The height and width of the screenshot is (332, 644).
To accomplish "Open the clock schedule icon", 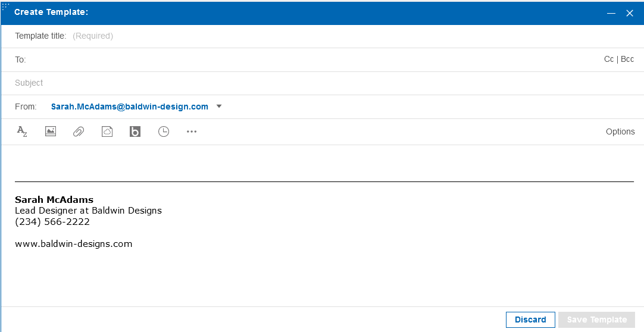I will pos(164,131).
